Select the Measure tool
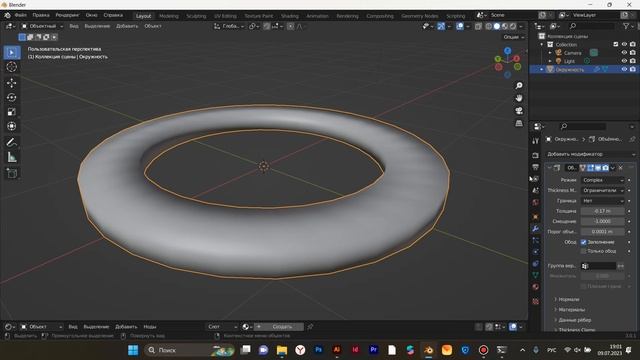The height and width of the screenshot is (360, 640). [11, 157]
